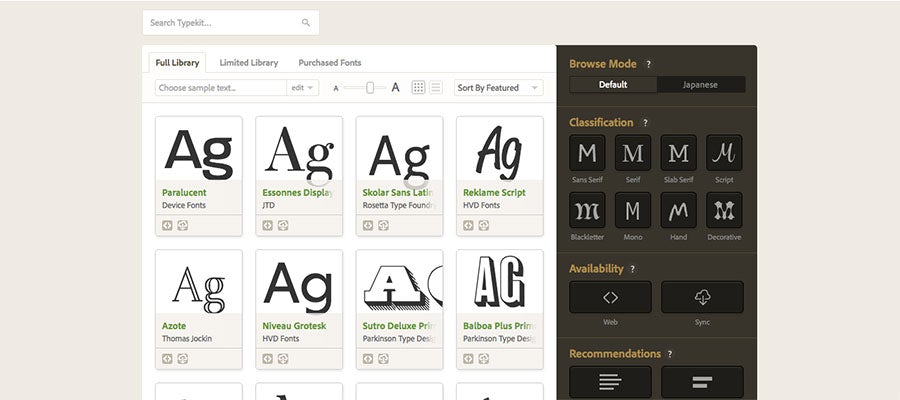Click the large A size icon
Viewport: 900px width, 400px height.
tap(395, 88)
